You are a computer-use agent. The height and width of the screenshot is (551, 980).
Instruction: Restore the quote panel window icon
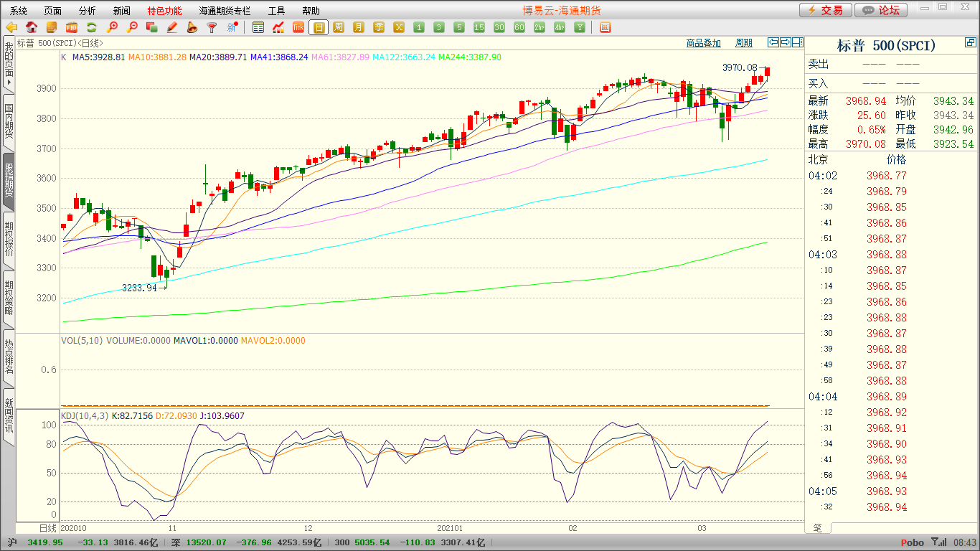(x=970, y=44)
